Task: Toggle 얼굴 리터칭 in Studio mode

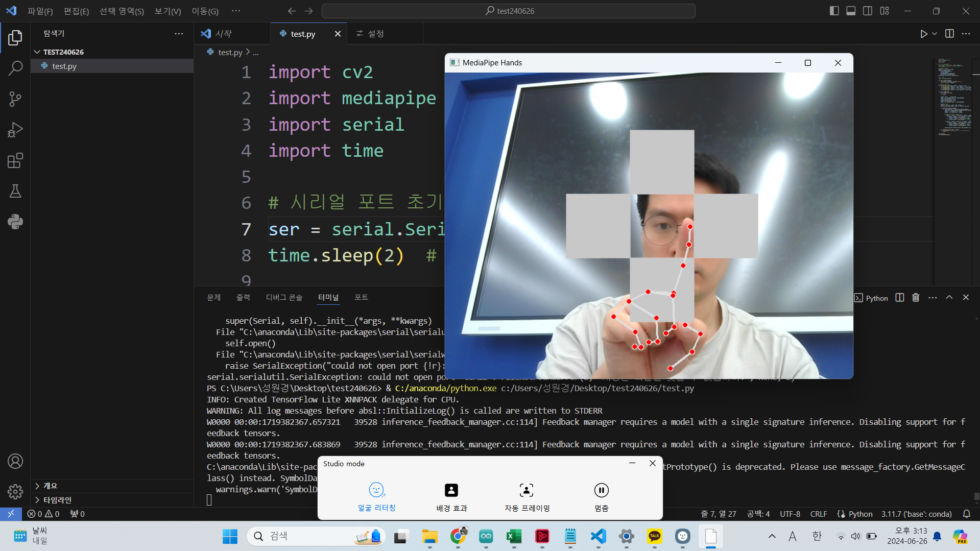Action: tap(376, 497)
